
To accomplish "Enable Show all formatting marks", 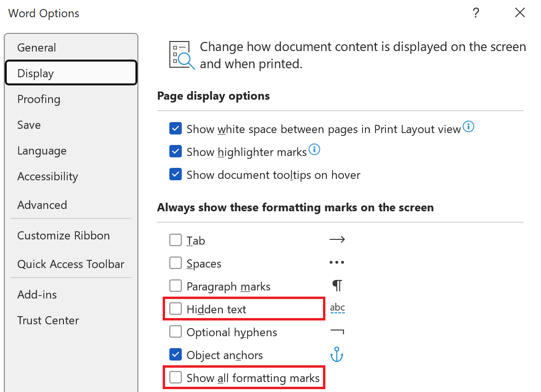I will (x=176, y=377).
